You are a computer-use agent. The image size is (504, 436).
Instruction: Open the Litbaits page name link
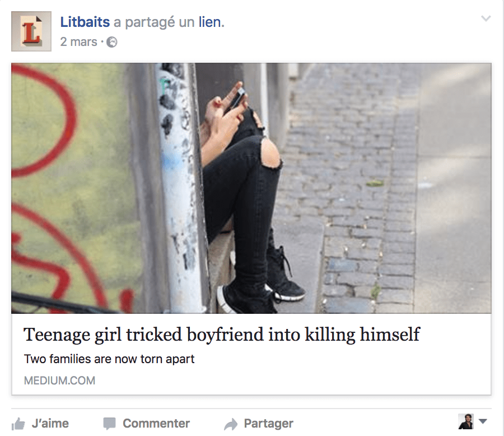coord(85,22)
